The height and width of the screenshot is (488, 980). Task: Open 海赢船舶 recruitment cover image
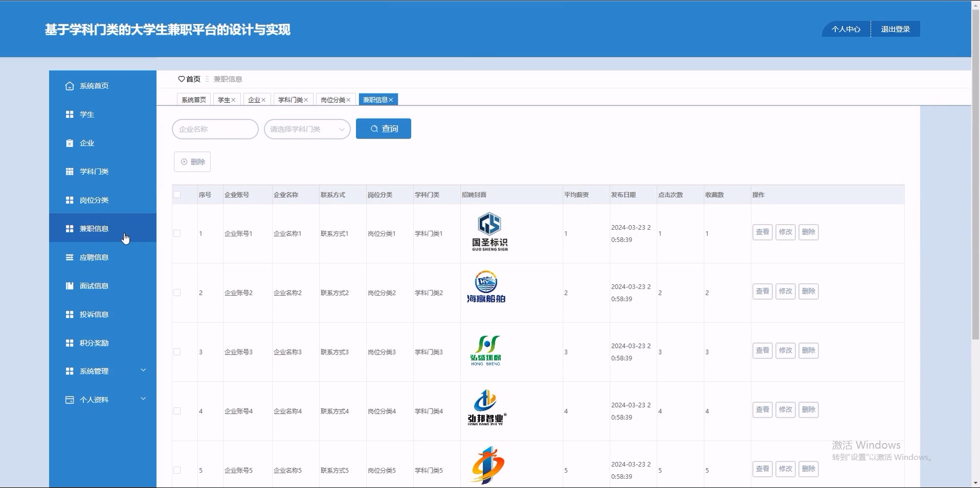pos(486,287)
